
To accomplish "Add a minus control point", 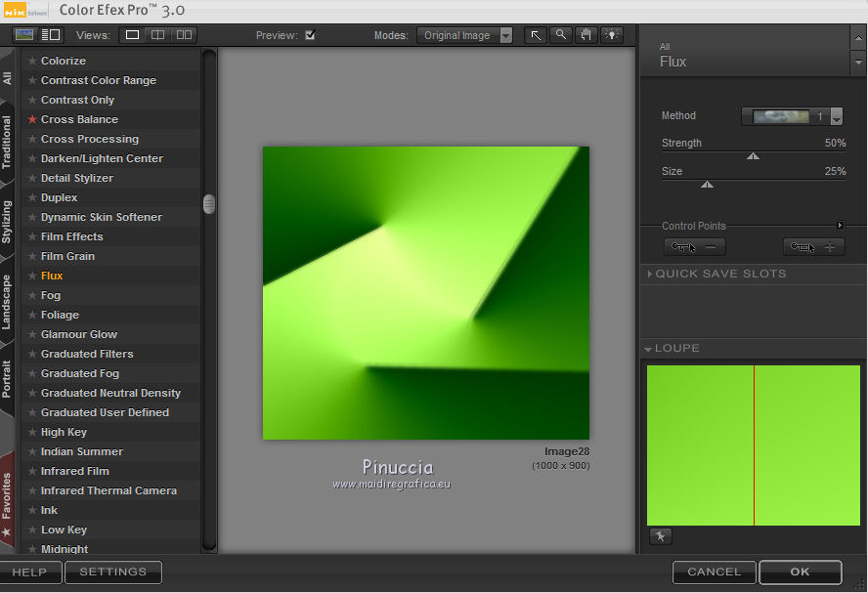I will tap(694, 247).
